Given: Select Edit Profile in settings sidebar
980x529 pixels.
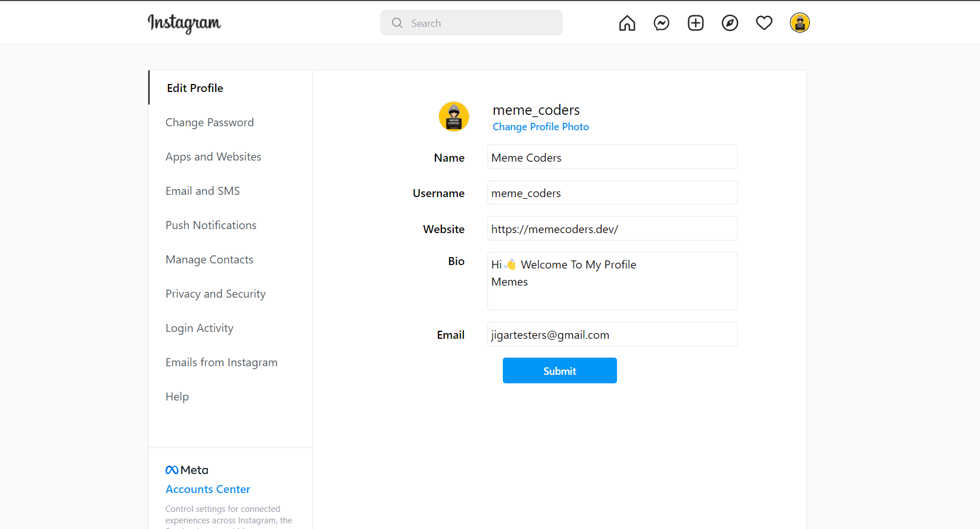Looking at the screenshot, I should point(230,88).
